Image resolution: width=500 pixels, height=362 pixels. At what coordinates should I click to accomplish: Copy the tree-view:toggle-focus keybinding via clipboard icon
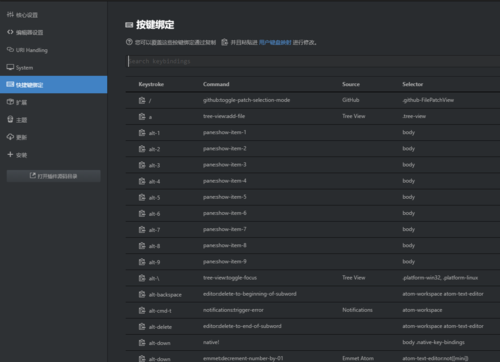coord(142,278)
